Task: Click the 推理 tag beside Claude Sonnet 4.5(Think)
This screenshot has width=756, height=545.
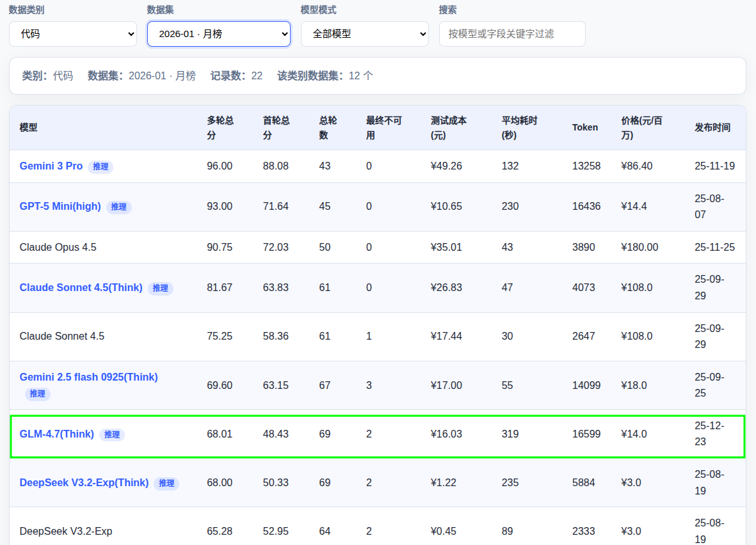Action: point(160,288)
